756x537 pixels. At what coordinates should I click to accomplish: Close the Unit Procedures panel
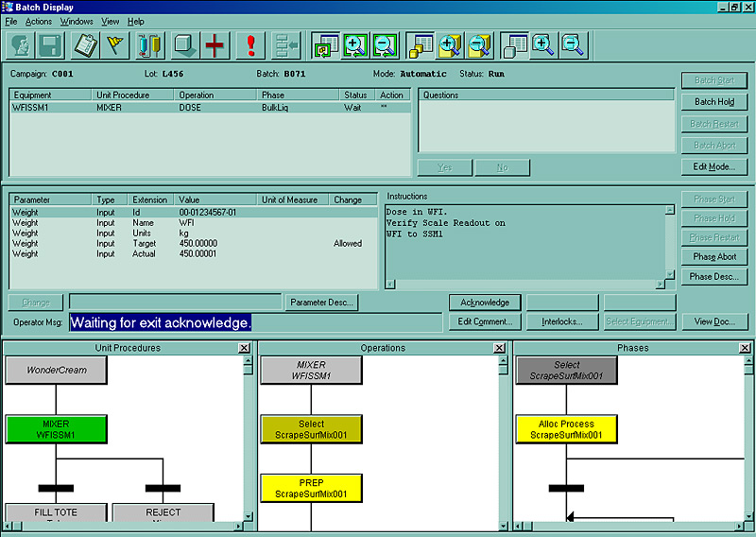click(245, 348)
